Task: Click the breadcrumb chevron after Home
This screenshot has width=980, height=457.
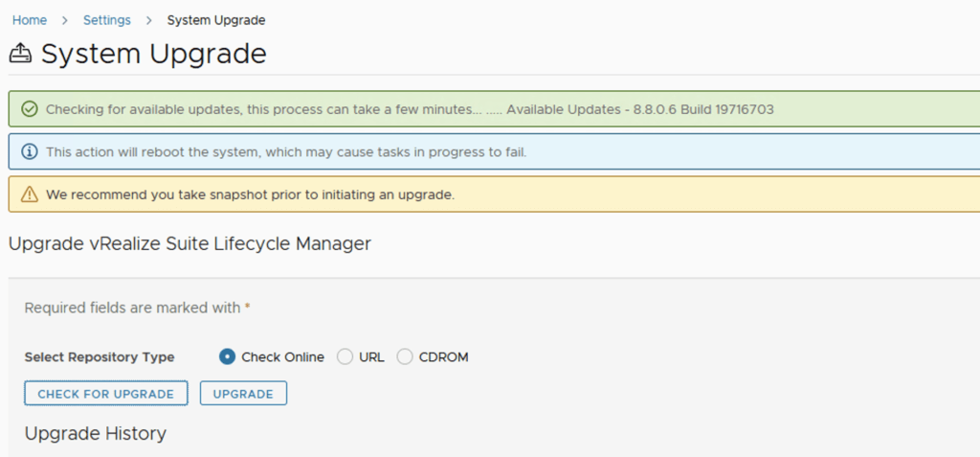Action: click(65, 20)
